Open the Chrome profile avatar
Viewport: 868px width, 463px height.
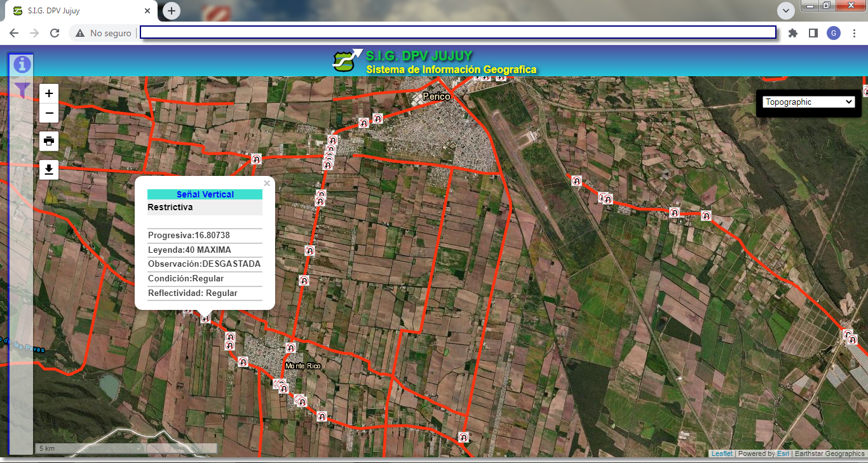(833, 33)
